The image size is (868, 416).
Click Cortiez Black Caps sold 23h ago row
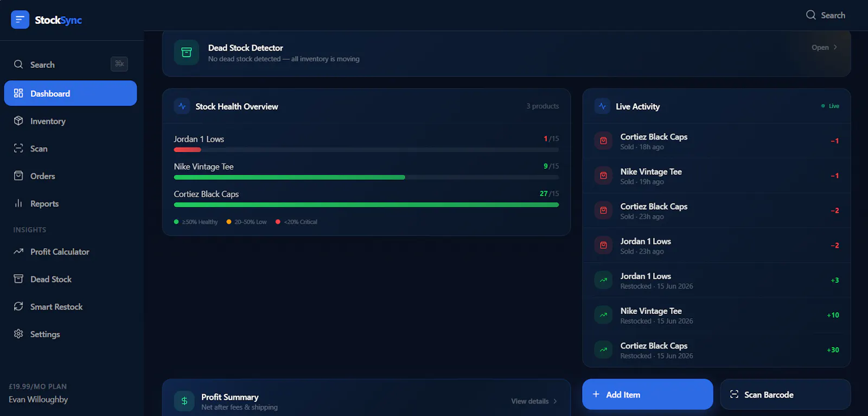pyautogui.click(x=717, y=210)
